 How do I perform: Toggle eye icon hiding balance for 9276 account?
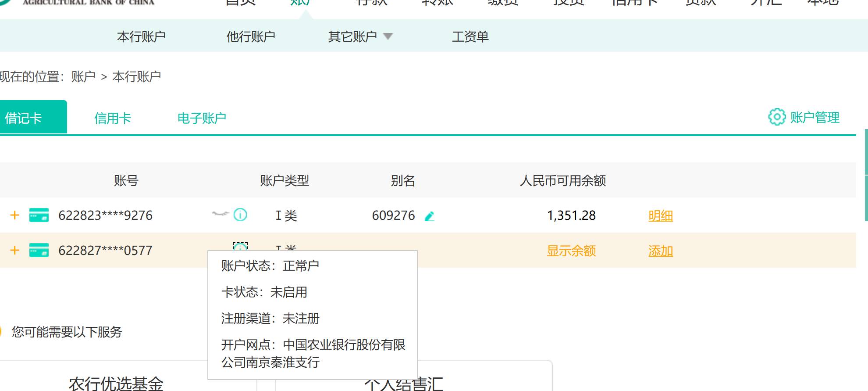pyautogui.click(x=221, y=214)
